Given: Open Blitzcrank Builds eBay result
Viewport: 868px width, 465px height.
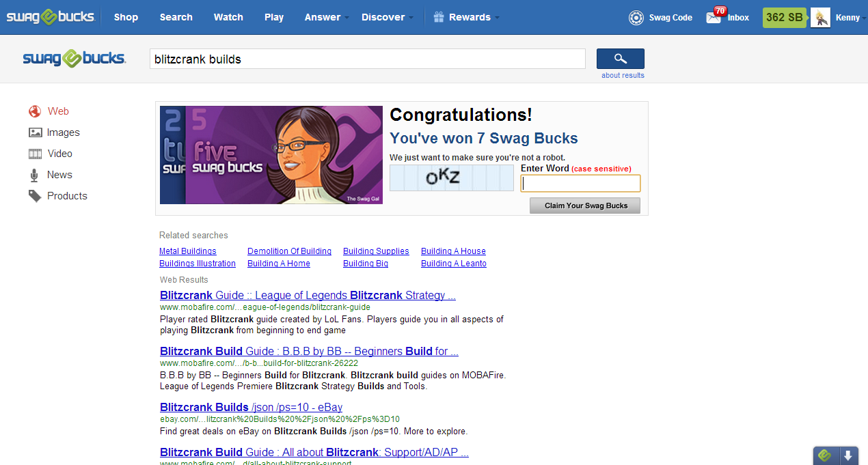Looking at the screenshot, I should 251,408.
